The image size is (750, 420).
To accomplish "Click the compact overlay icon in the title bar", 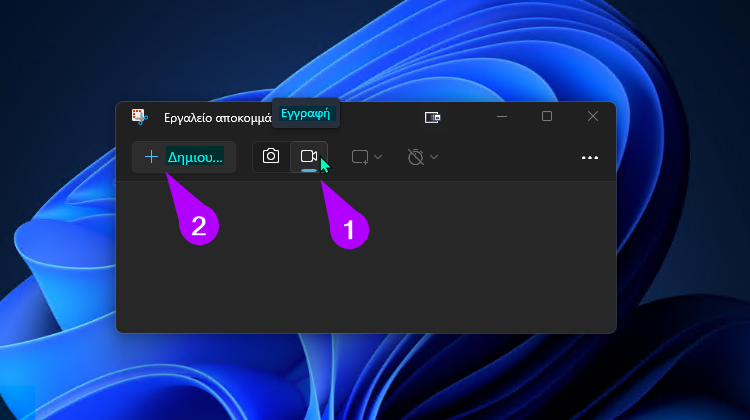I will 432,117.
